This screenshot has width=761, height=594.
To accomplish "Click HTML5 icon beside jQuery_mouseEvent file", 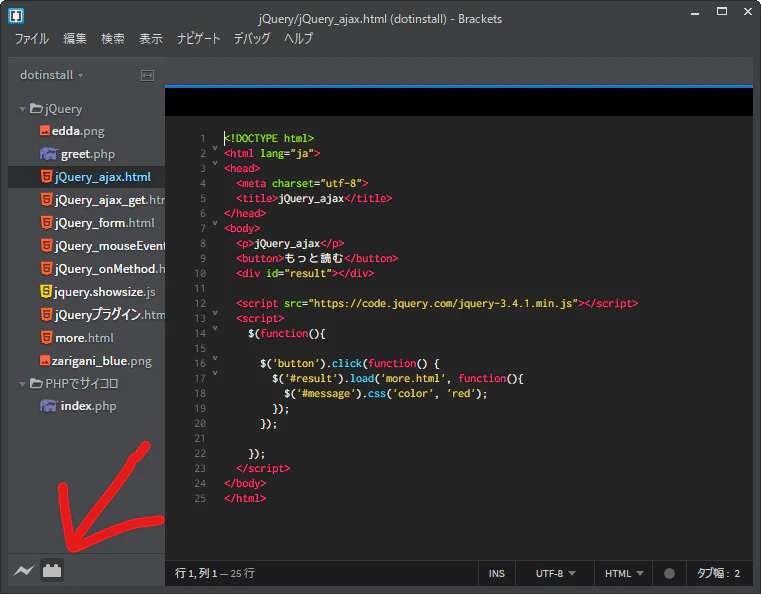I will click(46, 246).
